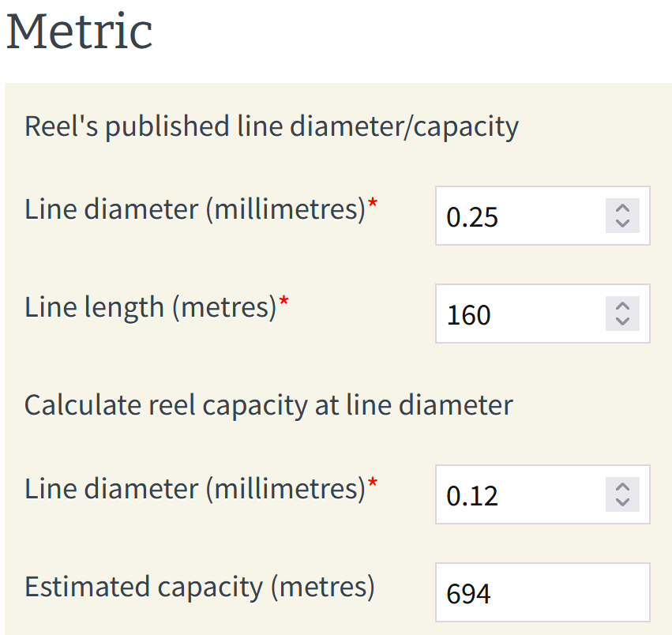Click the red asterisk beside Line length
The width and height of the screenshot is (672, 635).
pos(284,302)
